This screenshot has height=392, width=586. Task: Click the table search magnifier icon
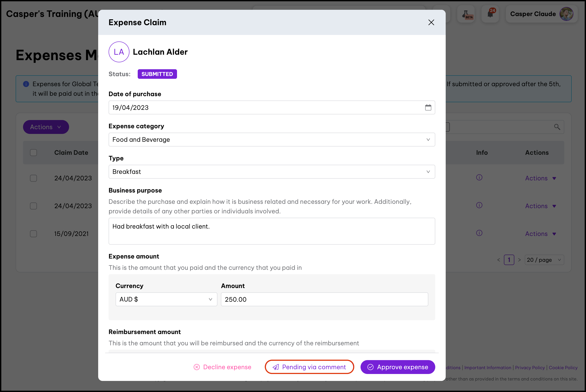tap(557, 127)
